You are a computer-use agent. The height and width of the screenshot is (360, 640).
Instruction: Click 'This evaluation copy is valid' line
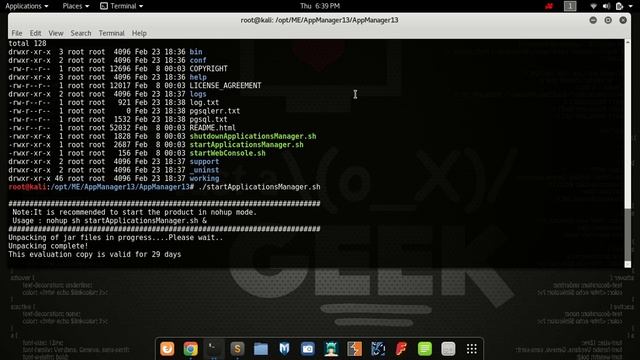pos(95,254)
